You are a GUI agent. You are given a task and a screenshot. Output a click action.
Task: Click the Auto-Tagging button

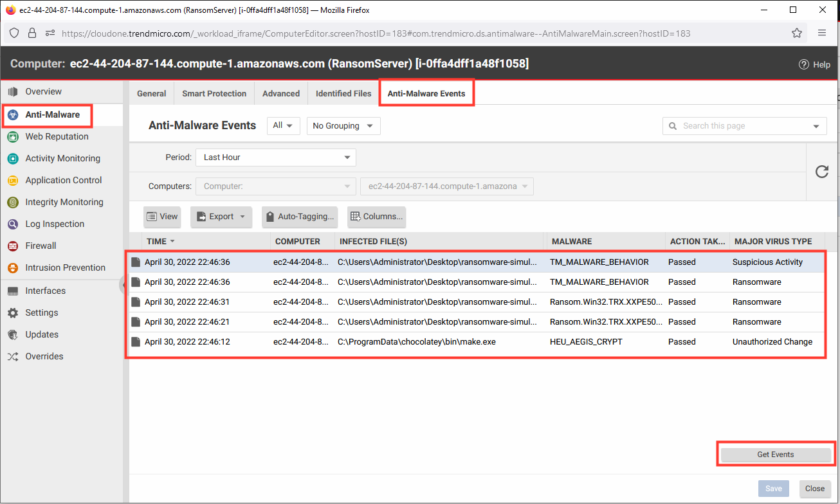point(299,217)
